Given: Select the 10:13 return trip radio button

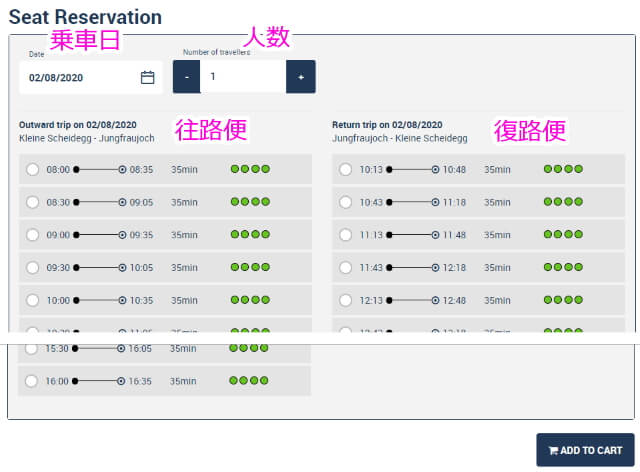Looking at the screenshot, I should pyautogui.click(x=345, y=170).
